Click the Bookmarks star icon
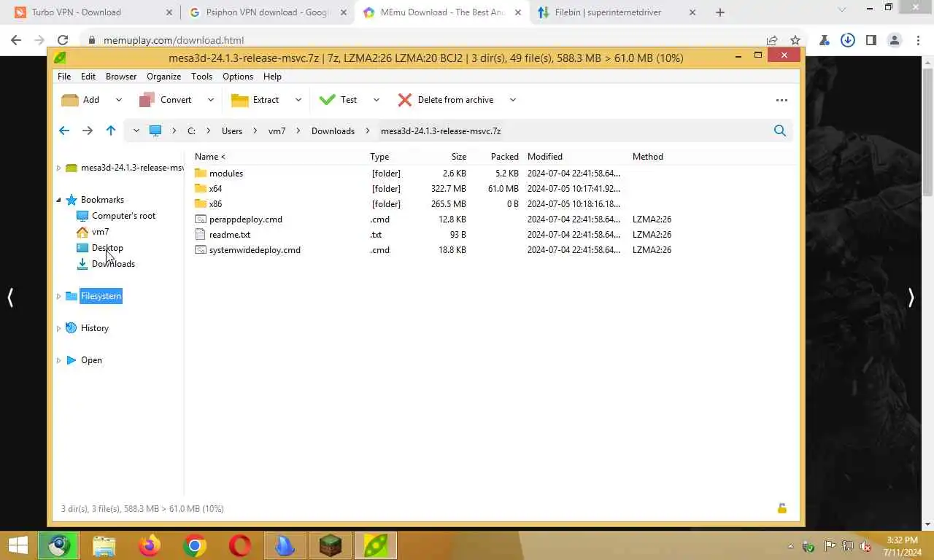Image resolution: width=934 pixels, height=560 pixels. coord(72,200)
